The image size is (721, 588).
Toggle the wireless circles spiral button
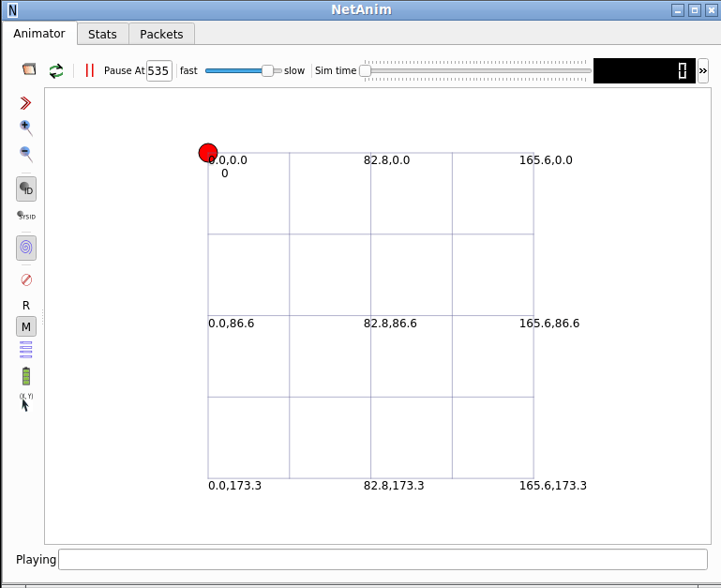26,248
